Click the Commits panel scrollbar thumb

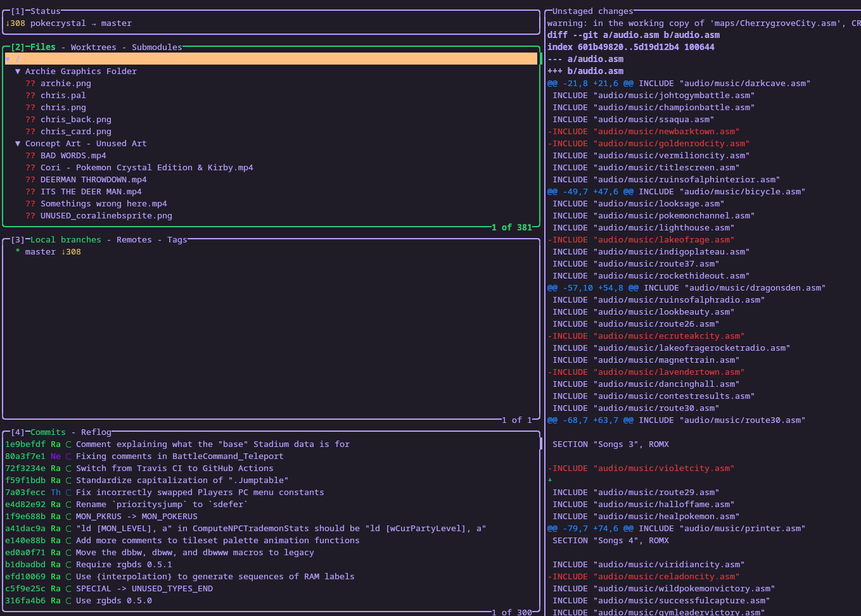pyautogui.click(x=540, y=443)
